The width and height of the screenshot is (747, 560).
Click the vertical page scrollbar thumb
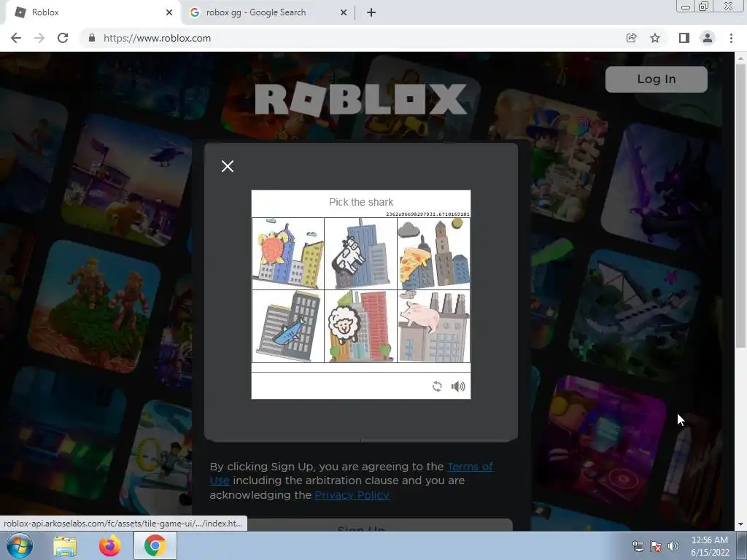pyautogui.click(x=740, y=205)
